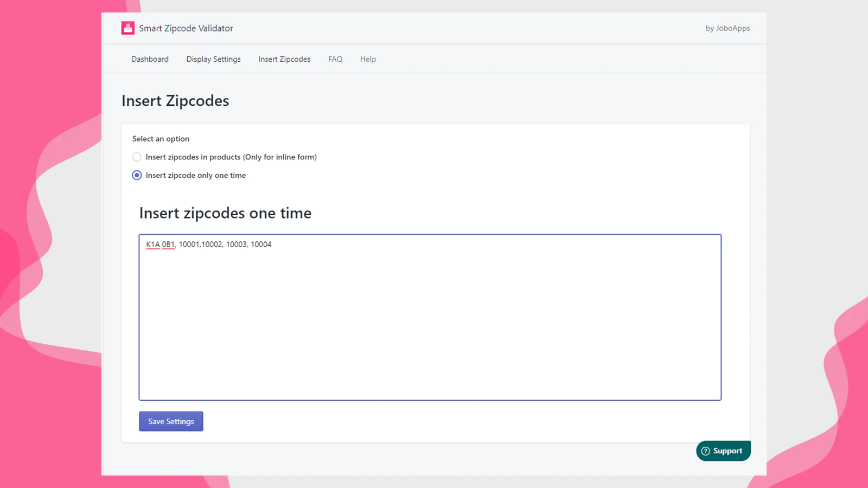Click the 'K1A 0B1' zipcode text

point(161,245)
